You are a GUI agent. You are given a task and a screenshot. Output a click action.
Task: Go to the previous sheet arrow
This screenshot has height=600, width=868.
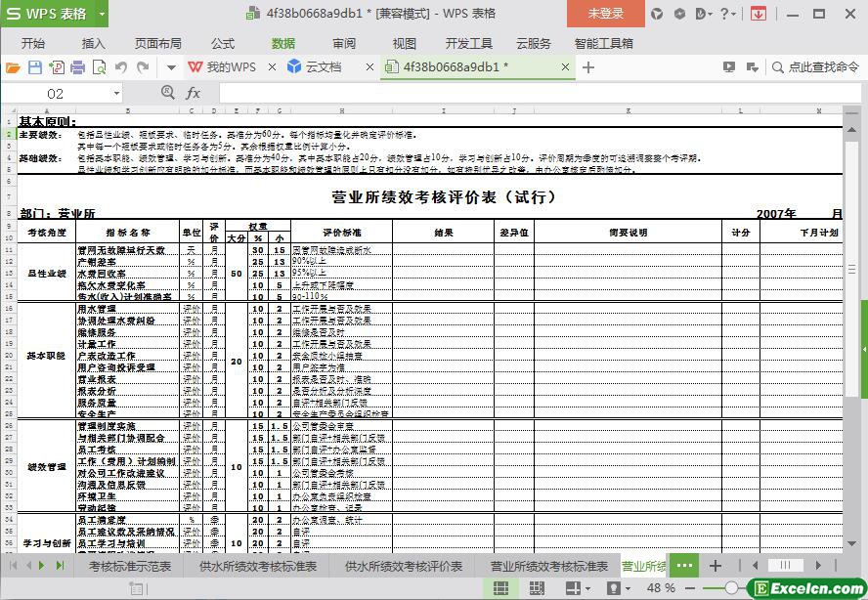pos(27,565)
